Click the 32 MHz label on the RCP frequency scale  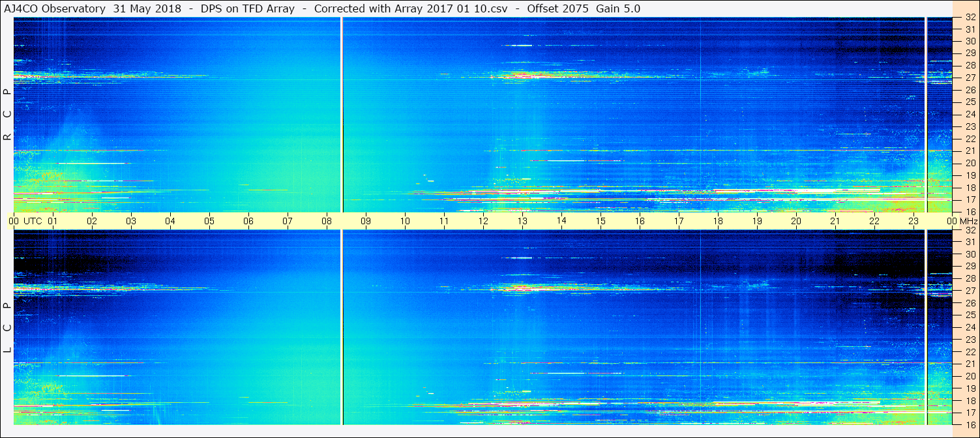coord(970,18)
